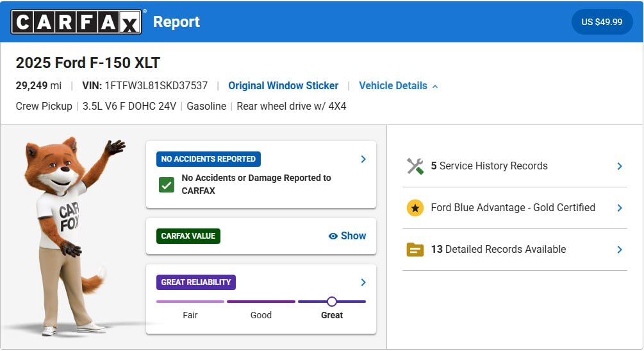
Task: Click the GREAT RELIABILITY badge
Action: 196,282
